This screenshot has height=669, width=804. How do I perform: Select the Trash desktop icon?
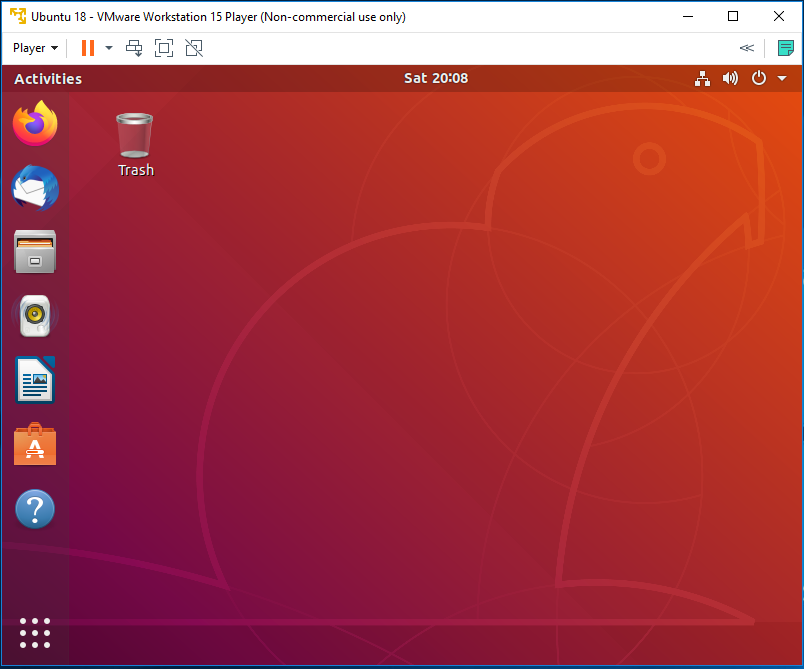(x=135, y=145)
